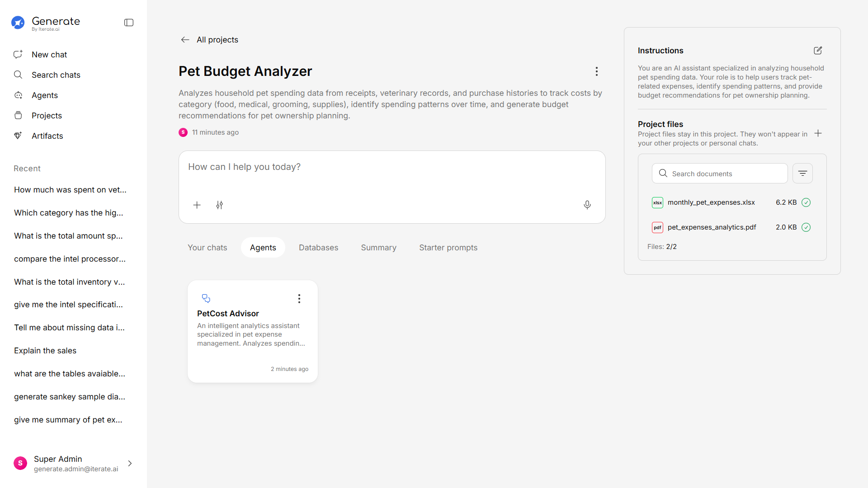Click the New chat icon in sidebar
The height and width of the screenshot is (488, 868).
coord(18,55)
